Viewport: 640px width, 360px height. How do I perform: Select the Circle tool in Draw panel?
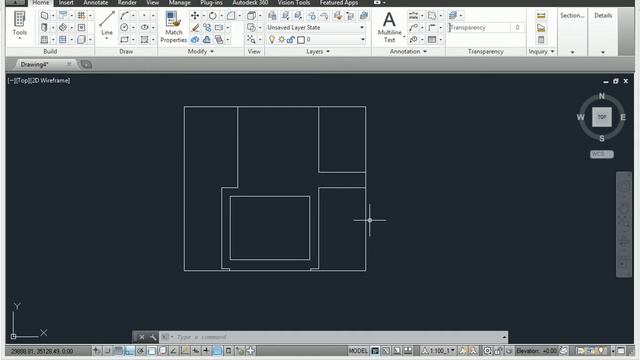pos(124,27)
